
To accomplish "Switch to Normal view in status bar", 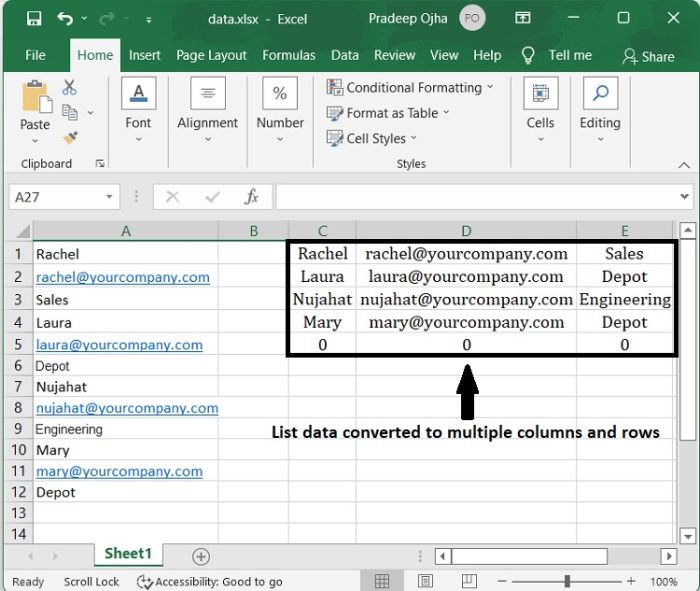I will point(381,581).
